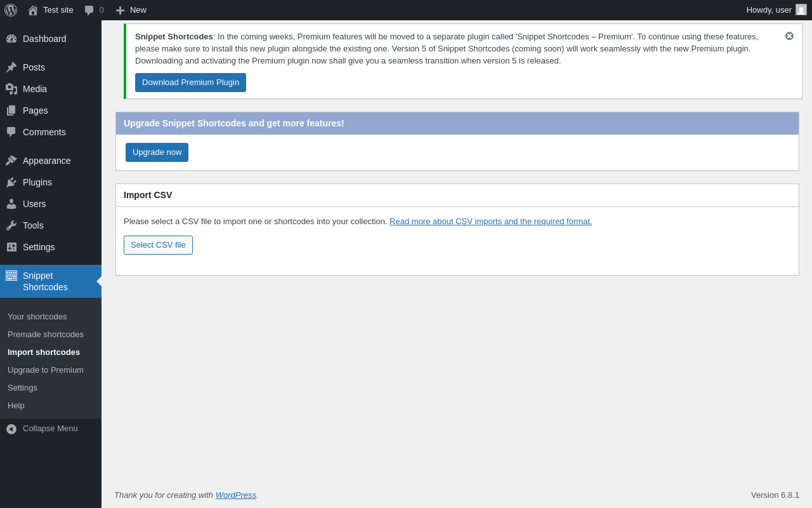Click the Plugins plug icon
Image resolution: width=812 pixels, height=508 pixels.
point(11,182)
